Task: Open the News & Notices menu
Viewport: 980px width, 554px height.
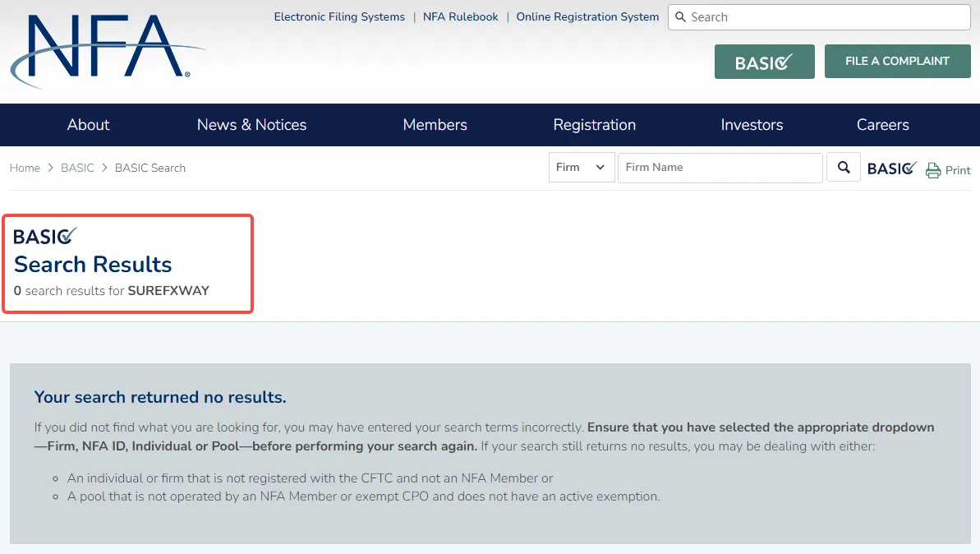Action: tap(252, 125)
